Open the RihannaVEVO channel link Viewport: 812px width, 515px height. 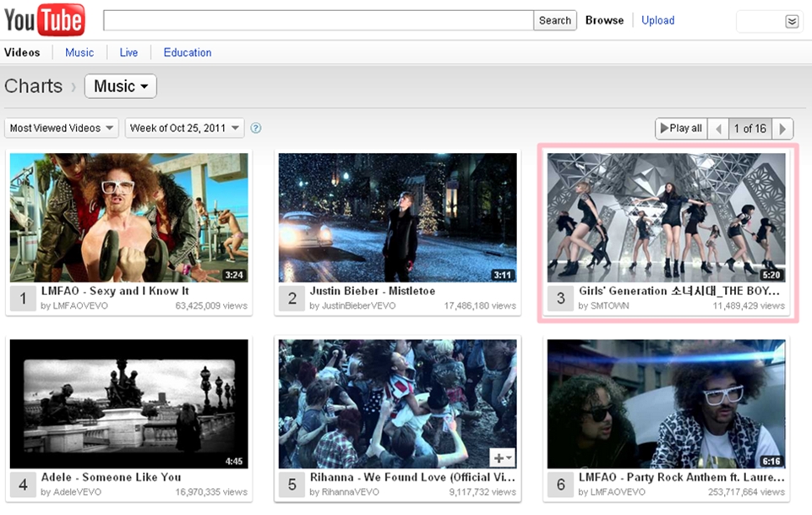pyautogui.click(x=350, y=491)
